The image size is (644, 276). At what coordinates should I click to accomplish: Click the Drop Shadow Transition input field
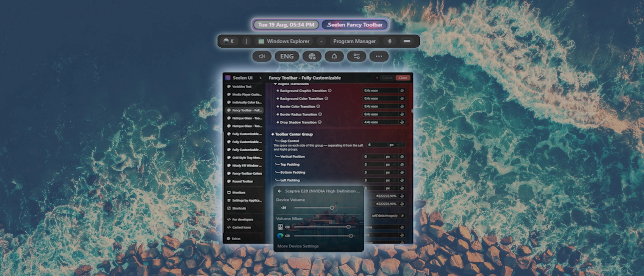coord(380,122)
